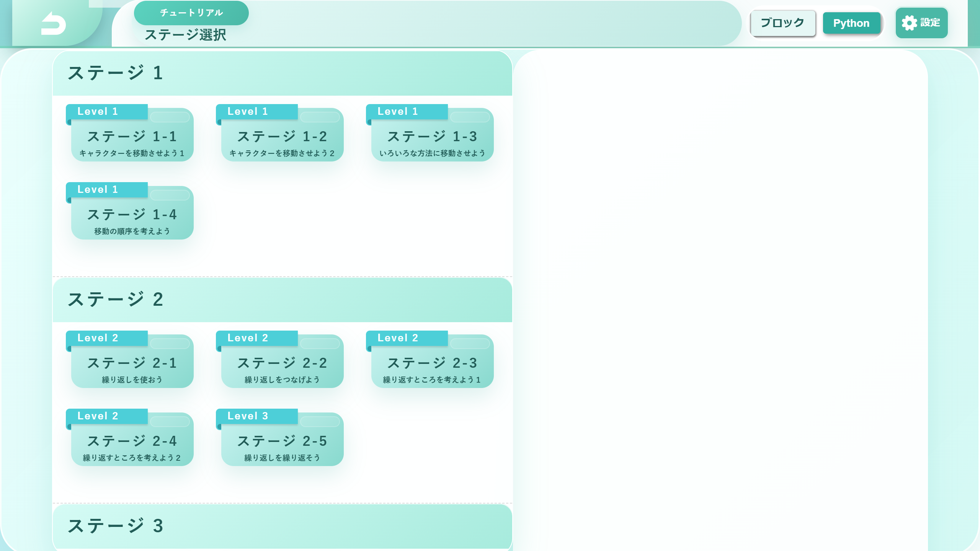
Task: Open ステージ 2-1 card
Action: [132, 361]
